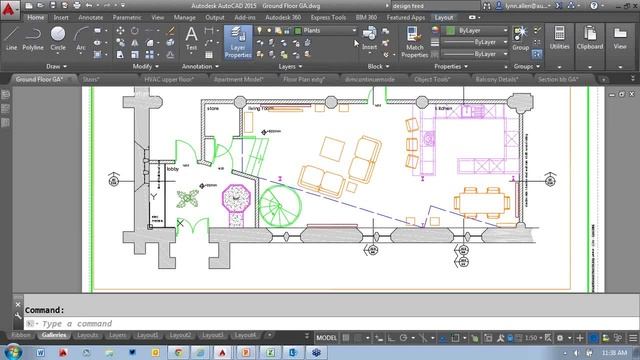This screenshot has width=640, height=360.
Task: Click the object color wheel swatch
Action: point(435,30)
